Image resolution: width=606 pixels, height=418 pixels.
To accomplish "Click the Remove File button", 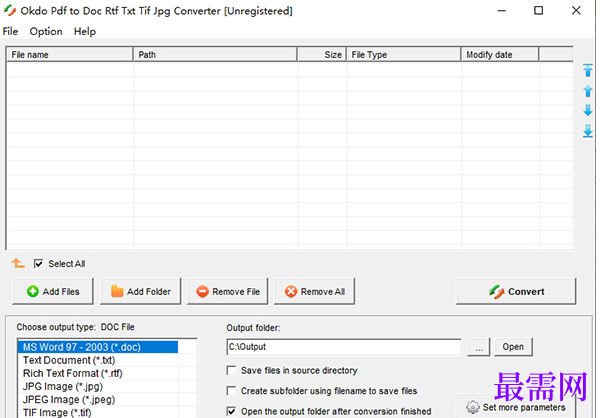I will coord(228,291).
